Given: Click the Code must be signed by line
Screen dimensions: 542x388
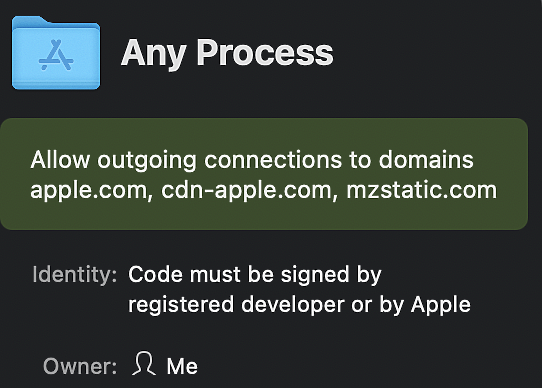Looking at the screenshot, I should click(255, 275).
